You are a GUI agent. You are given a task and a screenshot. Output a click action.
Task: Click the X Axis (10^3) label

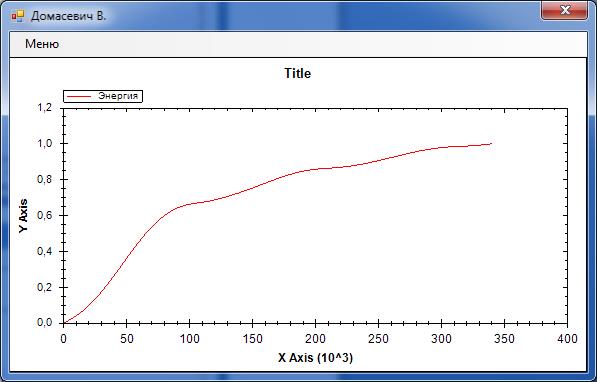click(x=315, y=358)
